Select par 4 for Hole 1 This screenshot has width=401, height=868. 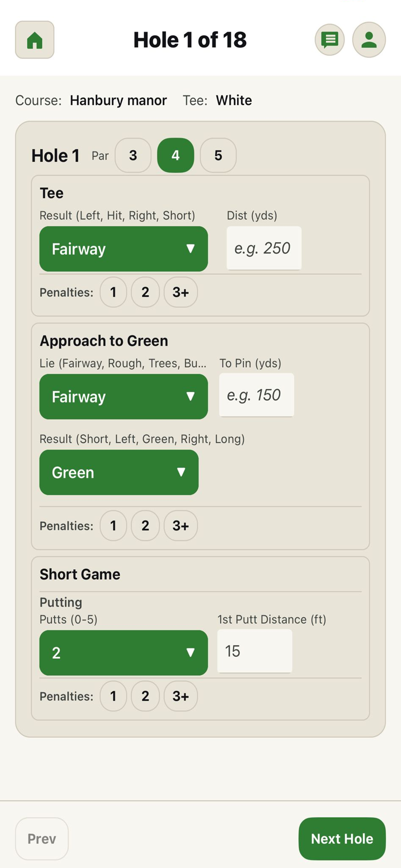pyautogui.click(x=176, y=155)
